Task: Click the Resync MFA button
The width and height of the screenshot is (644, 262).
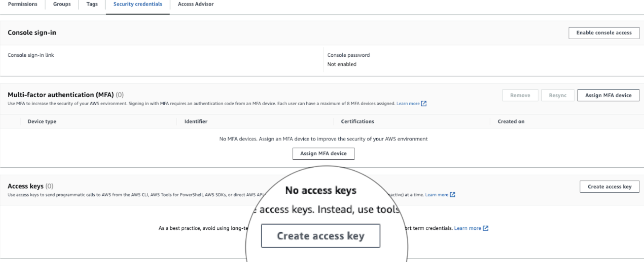Action: pyautogui.click(x=557, y=95)
